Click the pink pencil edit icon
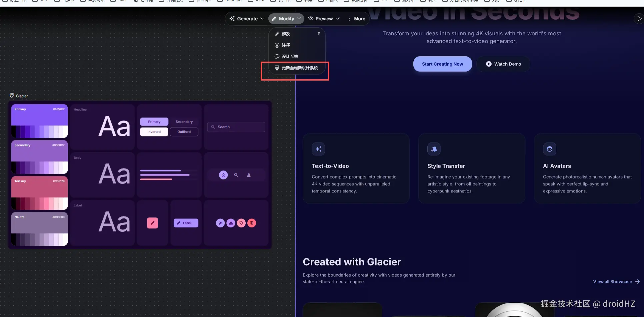This screenshot has height=317, width=644. tap(152, 223)
